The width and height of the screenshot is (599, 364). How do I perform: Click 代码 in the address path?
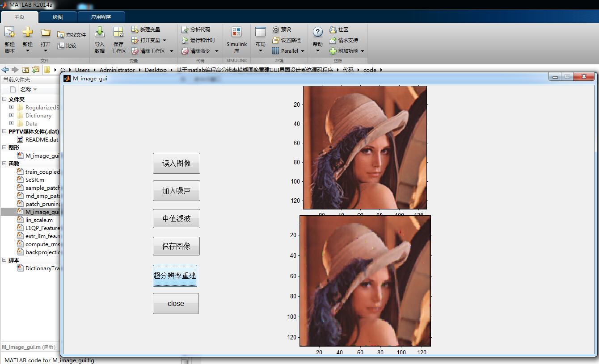(x=348, y=70)
